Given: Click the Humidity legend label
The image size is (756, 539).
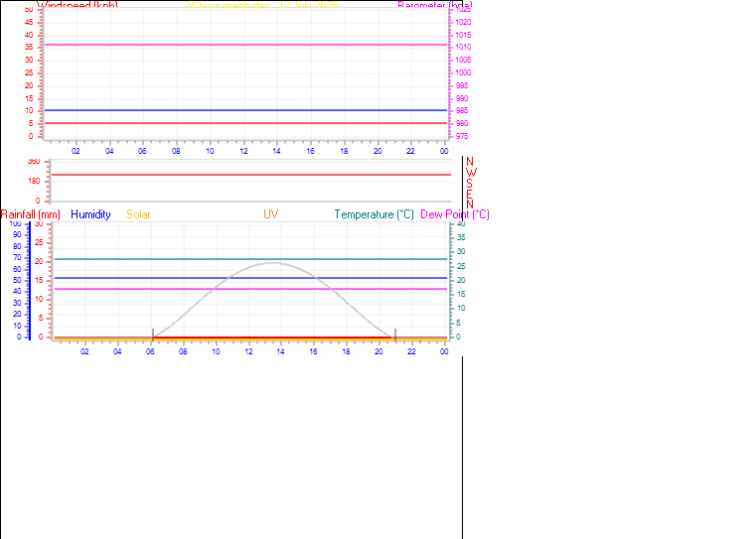Looking at the screenshot, I should pyautogui.click(x=90, y=214).
